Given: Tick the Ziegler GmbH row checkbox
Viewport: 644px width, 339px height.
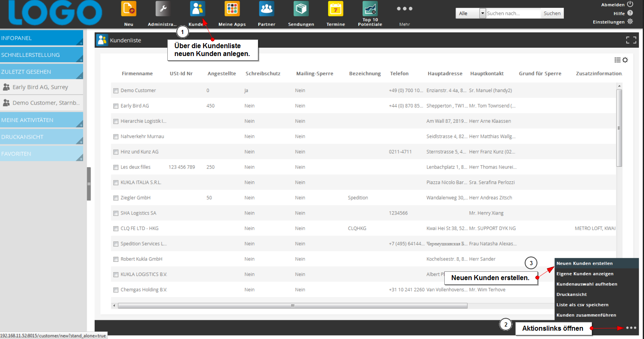Looking at the screenshot, I should (116, 198).
